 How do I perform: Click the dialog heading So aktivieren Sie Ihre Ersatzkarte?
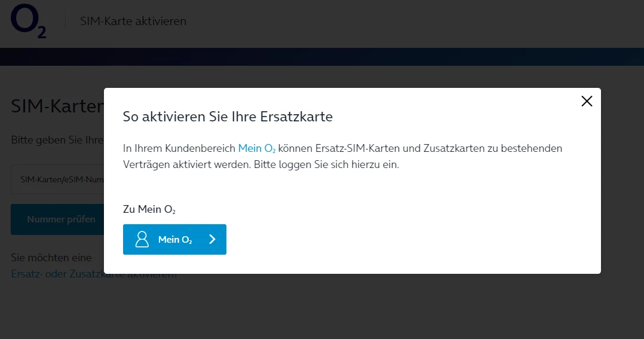point(228,117)
